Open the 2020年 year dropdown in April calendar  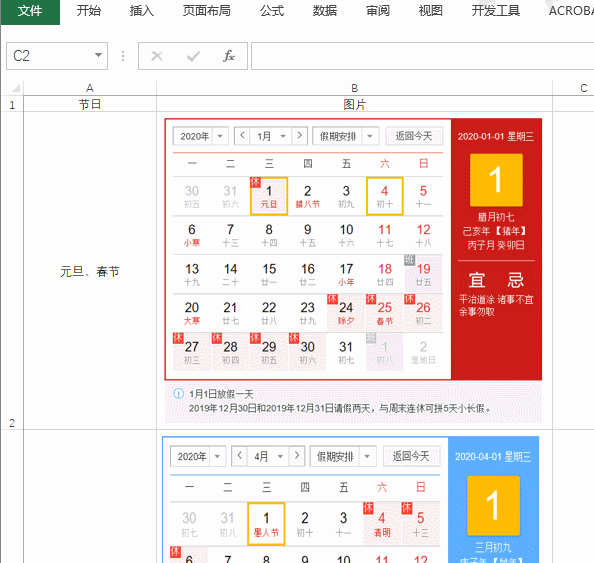[198, 456]
